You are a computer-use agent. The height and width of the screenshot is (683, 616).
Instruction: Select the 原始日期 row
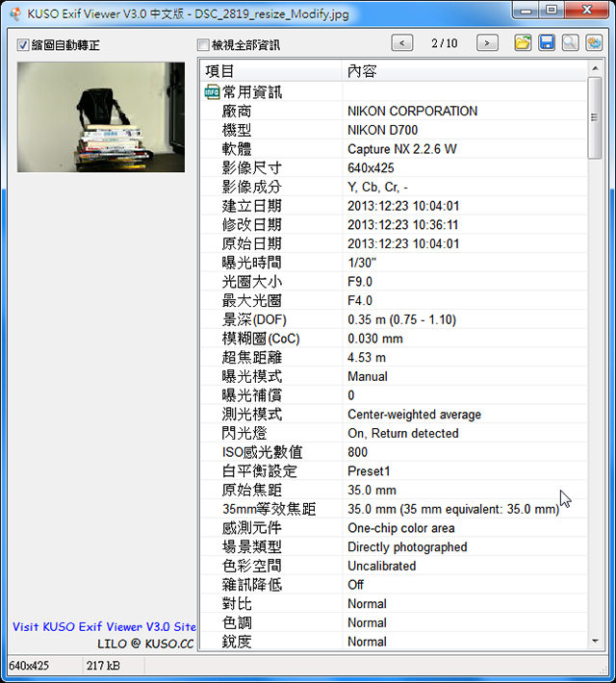pyautogui.click(x=394, y=243)
